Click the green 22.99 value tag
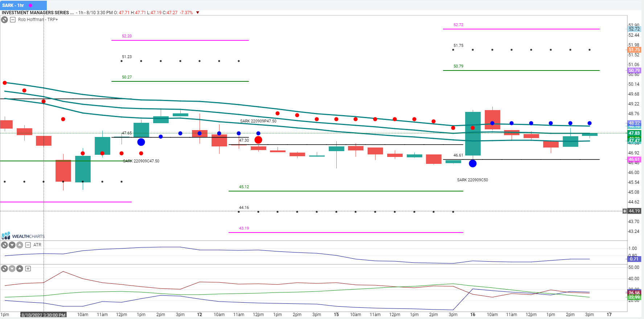The image size is (644, 319). (634, 297)
